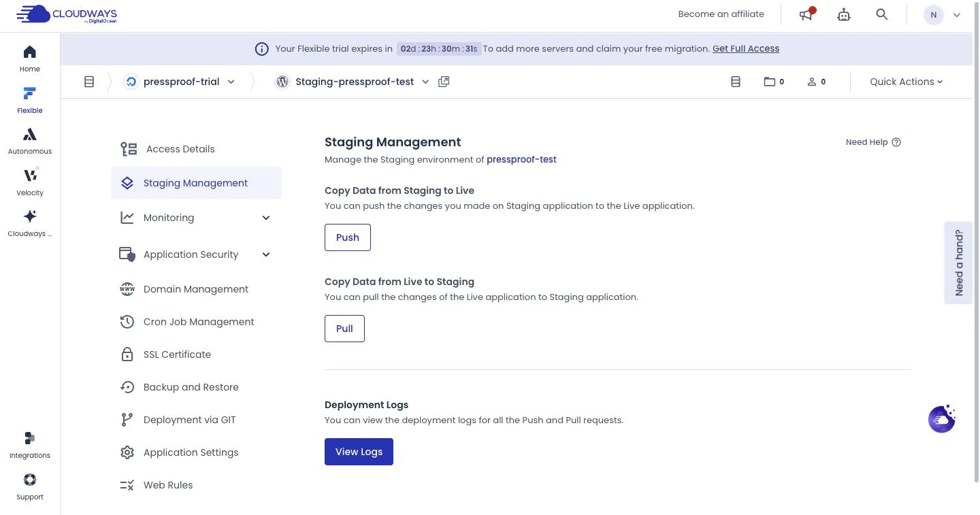Open the Need a hand? side tab
The image size is (980, 515).
click(x=958, y=263)
